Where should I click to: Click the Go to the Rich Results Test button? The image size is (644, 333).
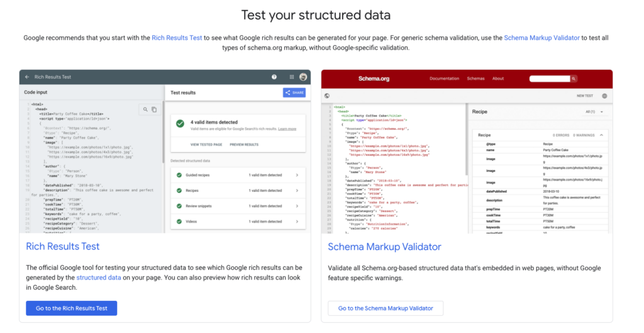pos(72,308)
